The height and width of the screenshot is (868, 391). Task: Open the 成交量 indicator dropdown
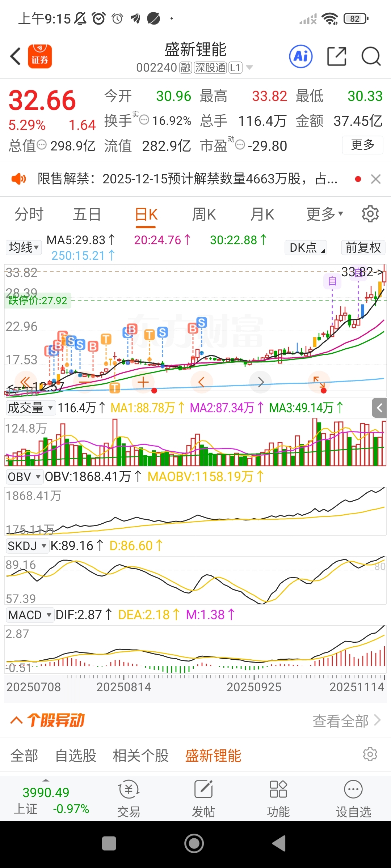(30, 408)
